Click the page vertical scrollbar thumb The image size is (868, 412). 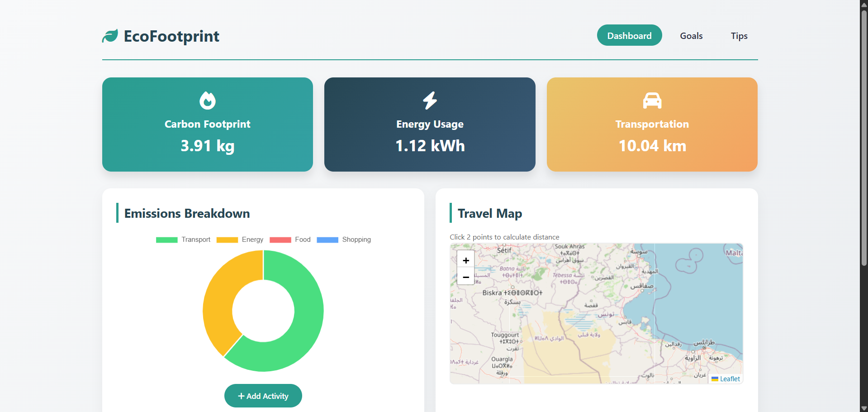pos(864,136)
